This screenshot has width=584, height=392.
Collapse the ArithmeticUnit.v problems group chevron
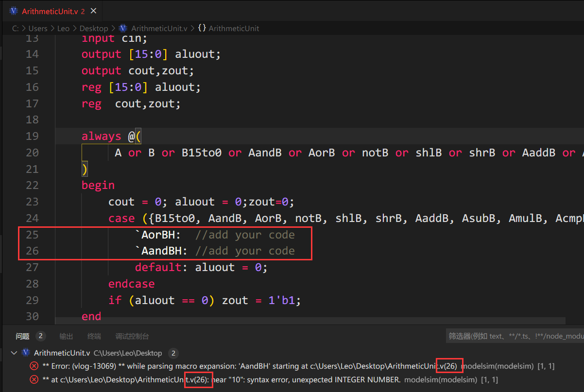click(x=14, y=353)
